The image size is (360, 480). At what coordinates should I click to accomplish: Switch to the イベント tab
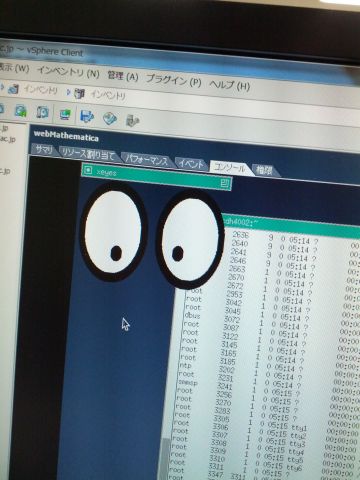pos(191,164)
